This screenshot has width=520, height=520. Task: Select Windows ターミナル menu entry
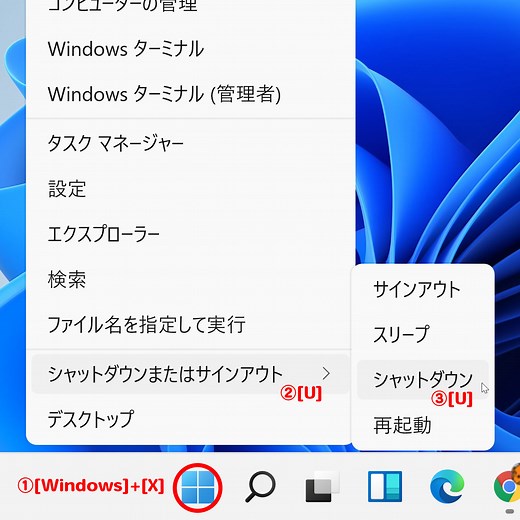[x=190, y=49]
